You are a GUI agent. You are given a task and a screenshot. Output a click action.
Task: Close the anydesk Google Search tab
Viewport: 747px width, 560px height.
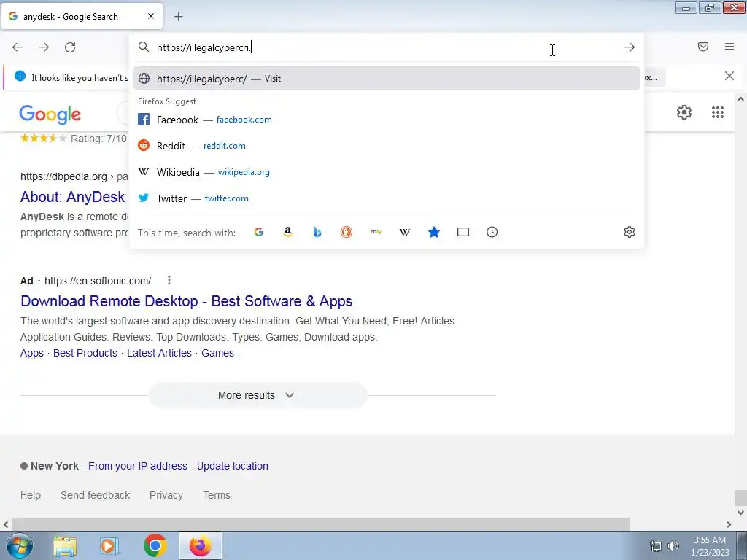click(x=151, y=16)
